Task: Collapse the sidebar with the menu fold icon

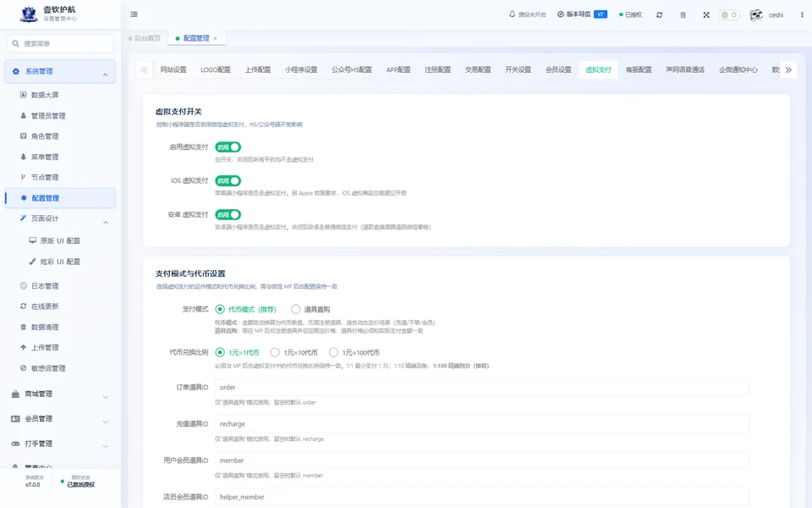Action: point(134,14)
